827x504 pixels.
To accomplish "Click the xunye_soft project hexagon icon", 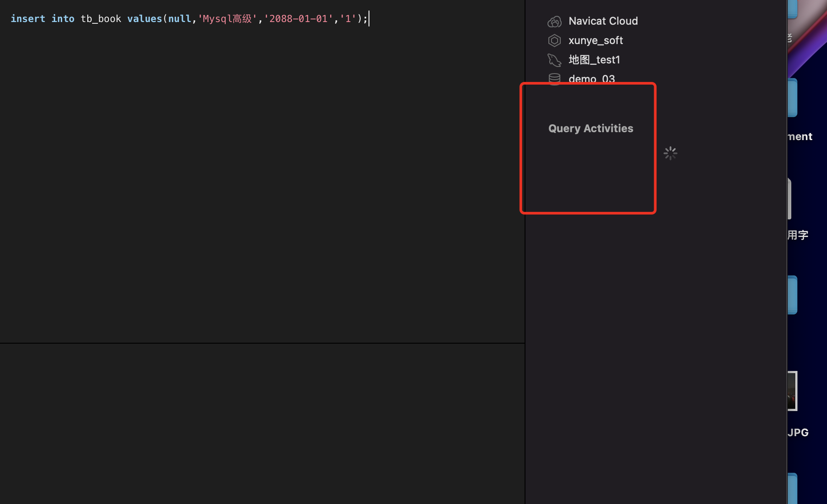I will click(x=554, y=41).
